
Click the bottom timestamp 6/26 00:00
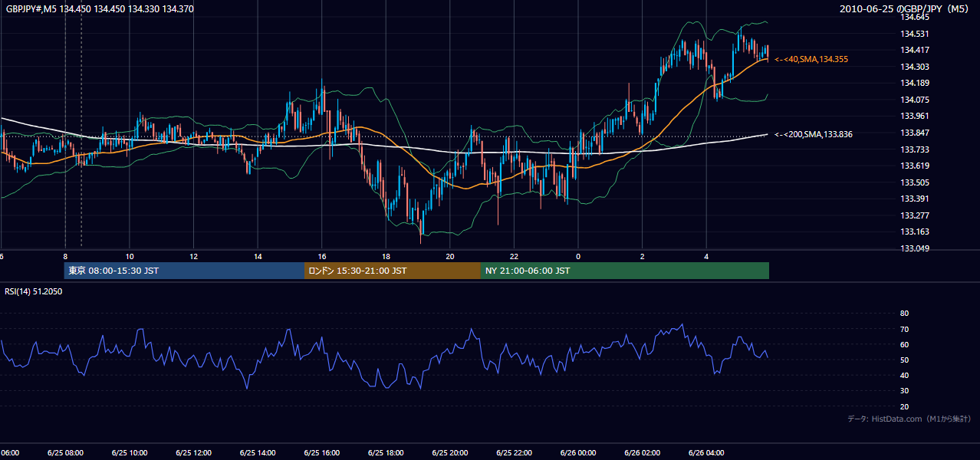tap(578, 453)
